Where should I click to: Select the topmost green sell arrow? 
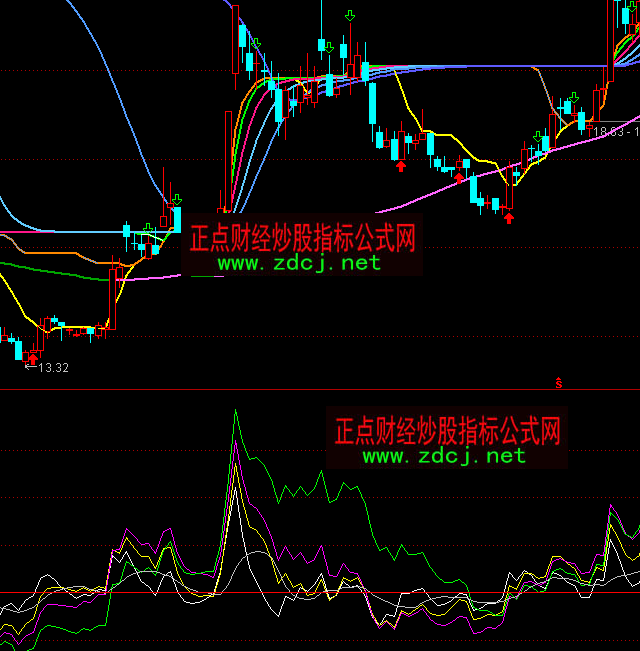(349, 15)
